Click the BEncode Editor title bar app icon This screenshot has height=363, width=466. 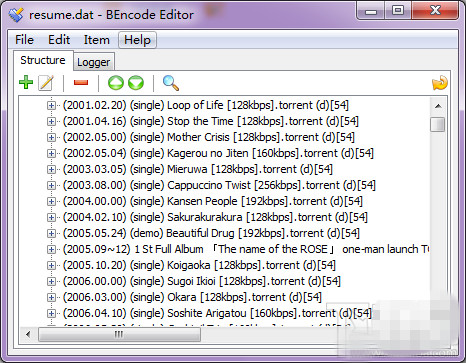[16, 14]
